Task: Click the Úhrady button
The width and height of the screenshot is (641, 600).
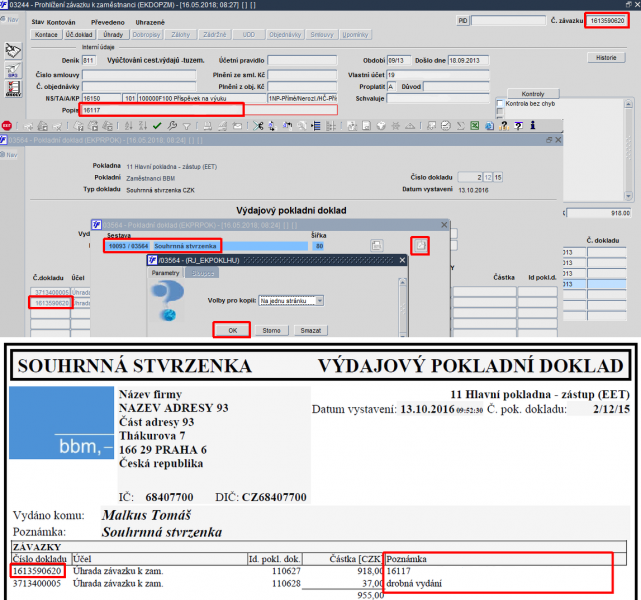Action: tap(113, 35)
